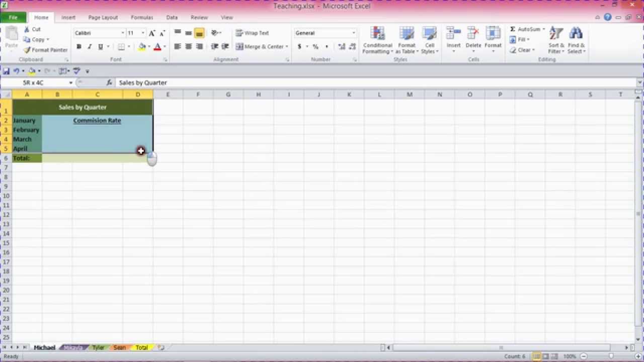
Task: Switch to the Total sheet tab
Action: pos(142,347)
